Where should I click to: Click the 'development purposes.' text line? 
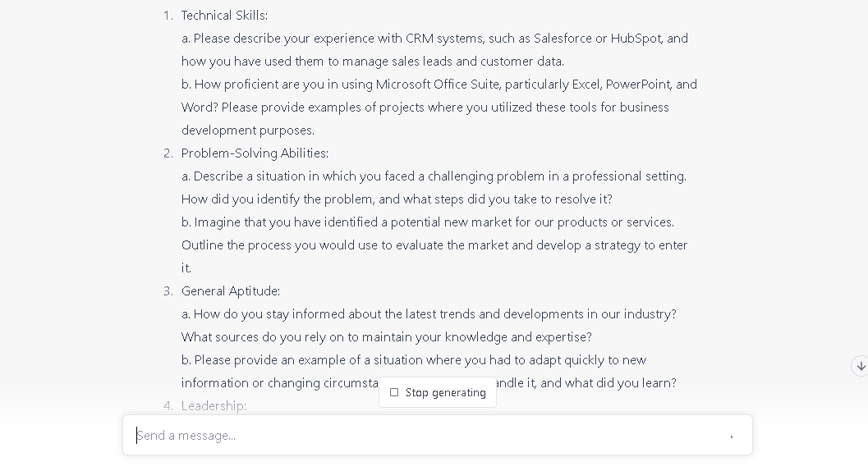pyautogui.click(x=247, y=130)
